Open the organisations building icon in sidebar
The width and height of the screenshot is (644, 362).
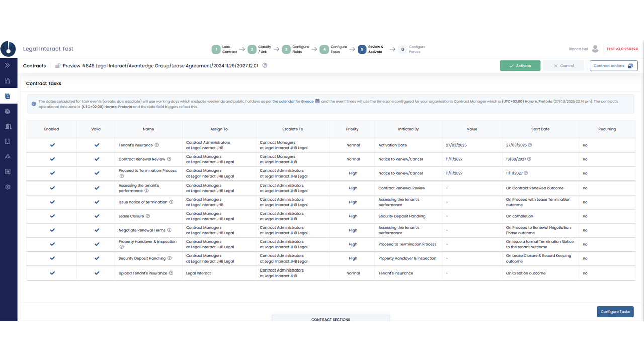click(x=8, y=126)
